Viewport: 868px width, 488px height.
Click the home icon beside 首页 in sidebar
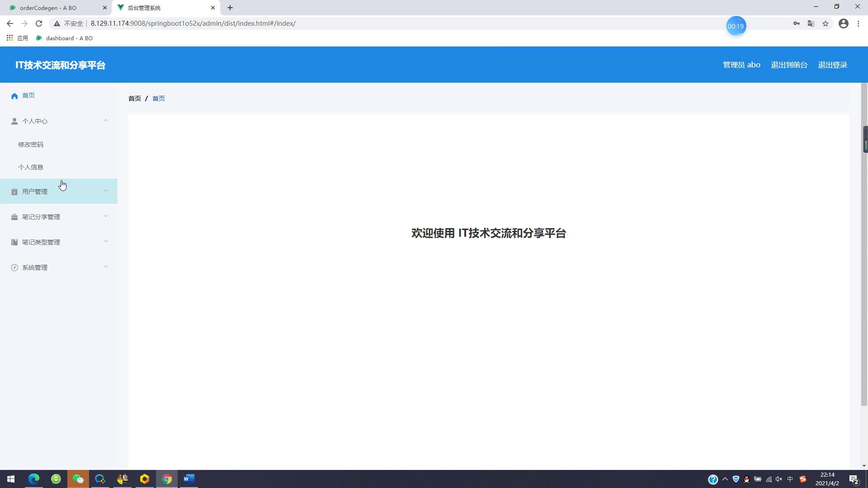14,96
